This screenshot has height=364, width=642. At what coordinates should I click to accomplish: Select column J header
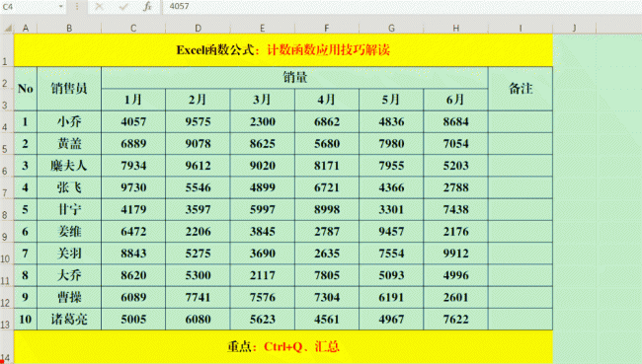click(575, 29)
